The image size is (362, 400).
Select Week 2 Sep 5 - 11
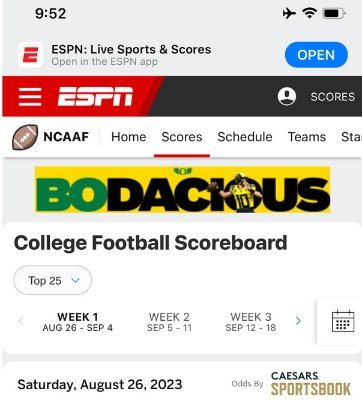point(169,322)
